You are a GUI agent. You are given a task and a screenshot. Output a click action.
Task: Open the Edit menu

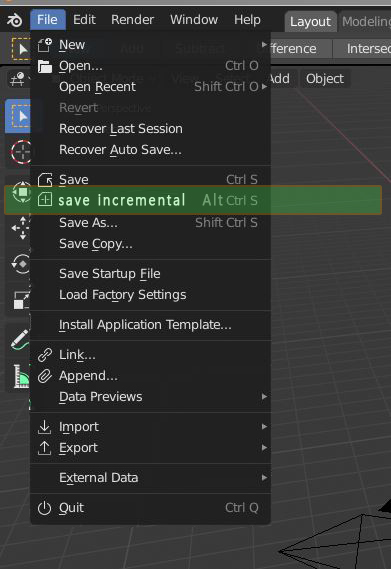(84, 20)
